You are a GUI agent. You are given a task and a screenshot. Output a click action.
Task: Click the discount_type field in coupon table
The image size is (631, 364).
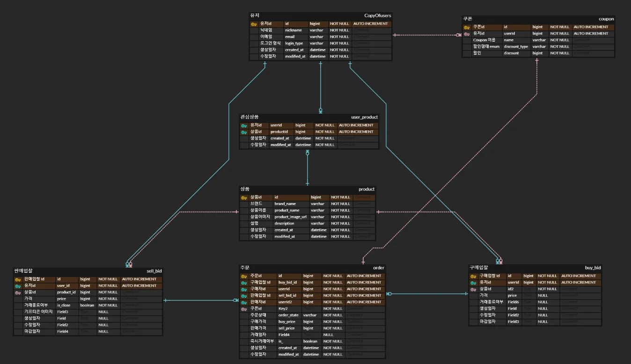coord(515,47)
